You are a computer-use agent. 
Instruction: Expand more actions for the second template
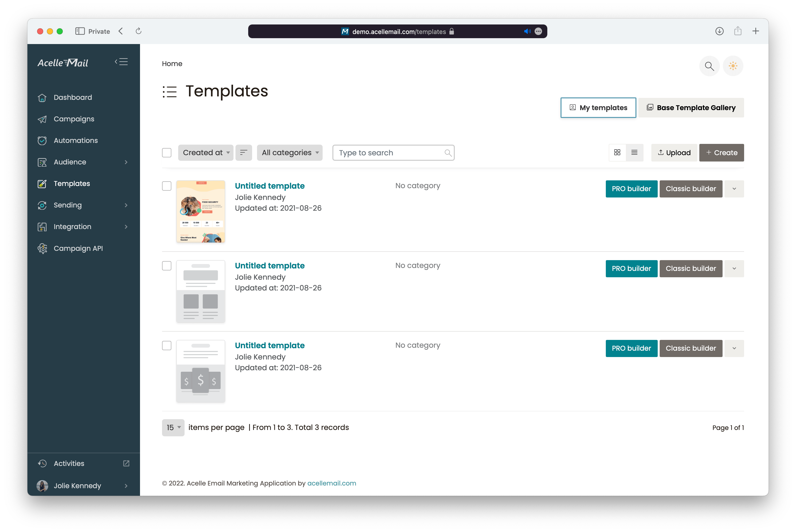[734, 269]
